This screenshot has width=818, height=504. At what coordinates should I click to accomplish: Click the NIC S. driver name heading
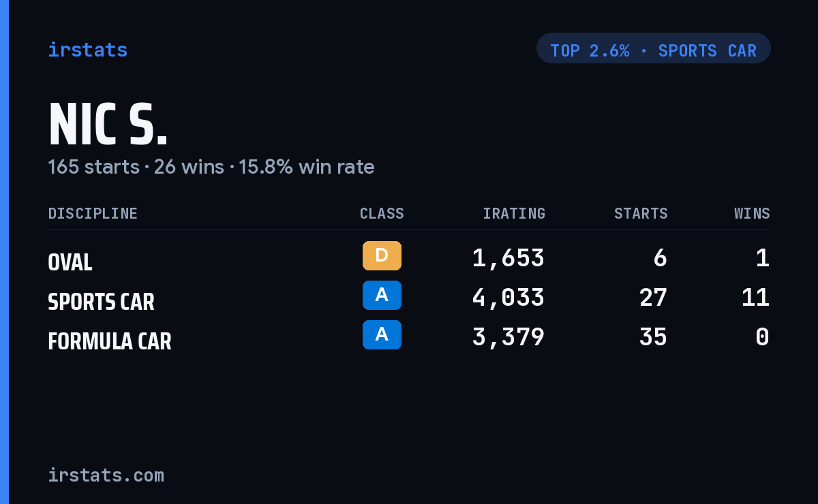(108, 125)
